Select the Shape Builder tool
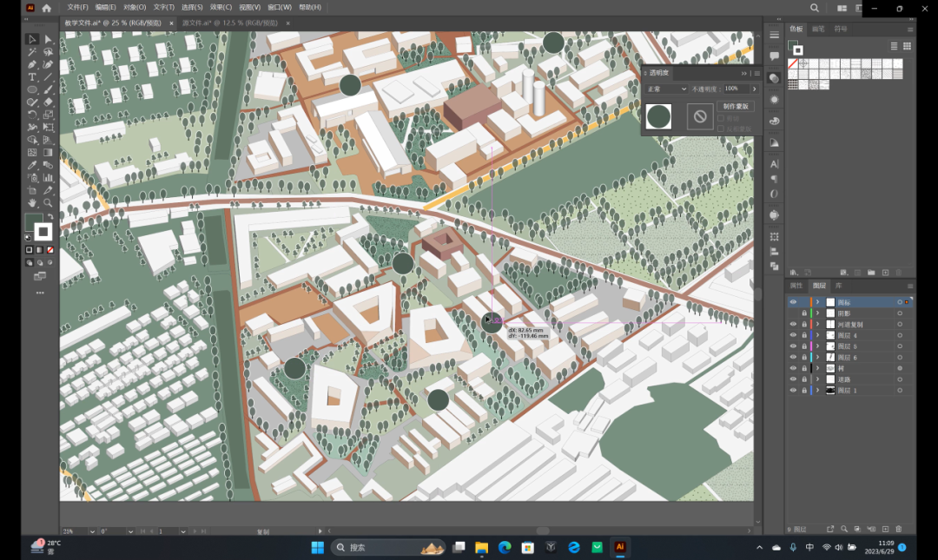Screen dimensions: 938x560 tap(32, 140)
